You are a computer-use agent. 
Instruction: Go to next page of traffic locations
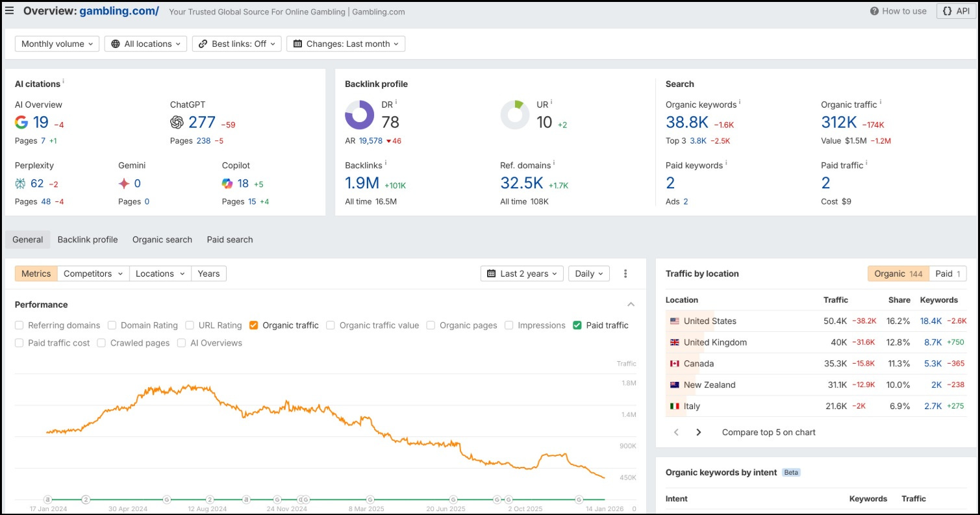699,432
